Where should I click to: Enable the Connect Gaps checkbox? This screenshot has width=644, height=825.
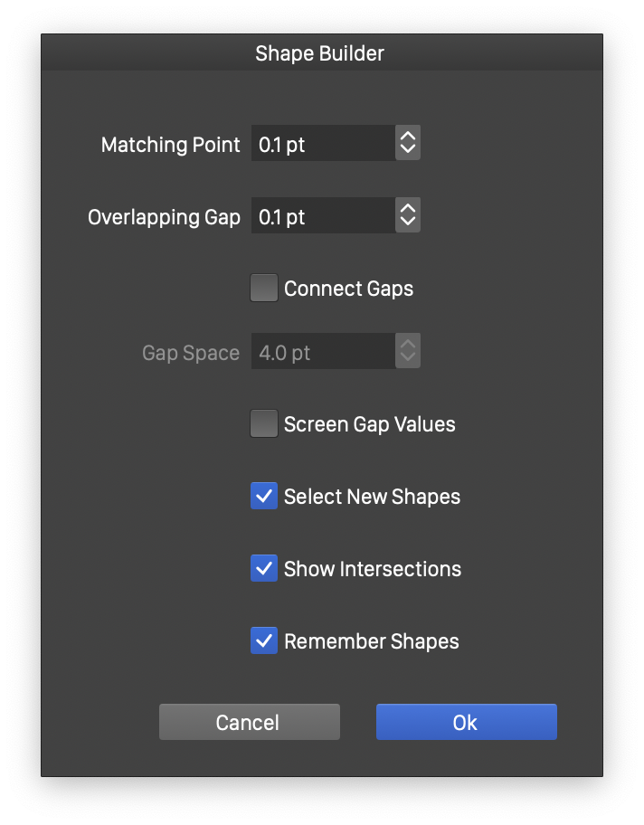264,289
